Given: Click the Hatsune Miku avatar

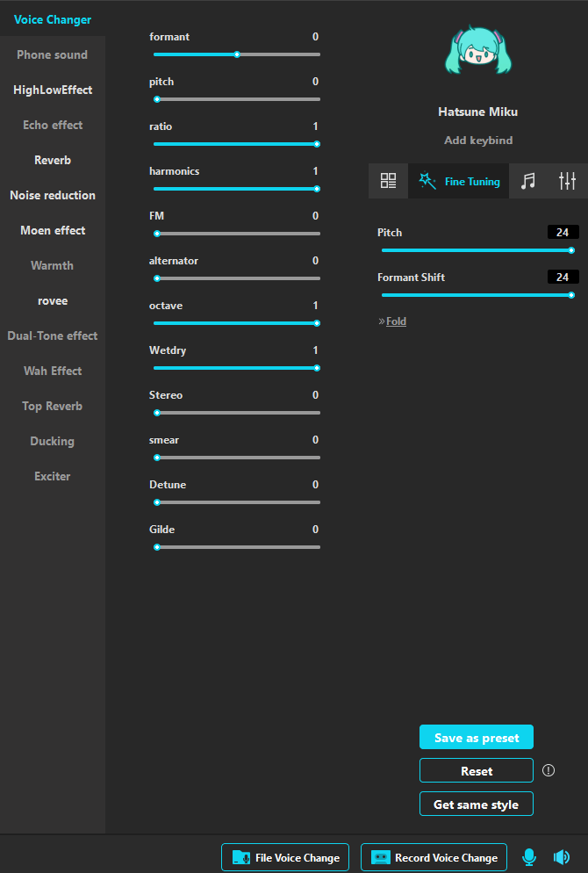Looking at the screenshot, I should pyautogui.click(x=477, y=54).
